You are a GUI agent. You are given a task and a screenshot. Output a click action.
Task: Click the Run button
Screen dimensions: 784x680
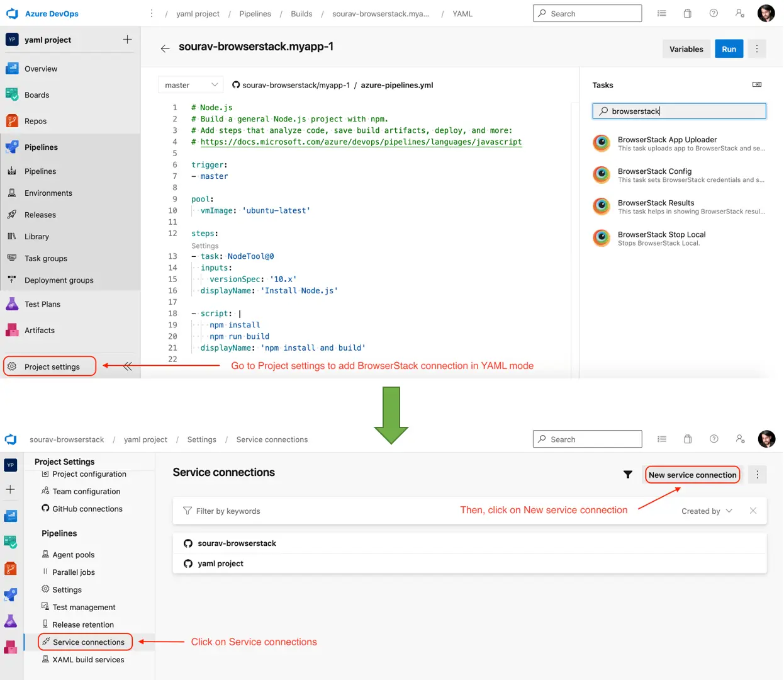pos(729,49)
